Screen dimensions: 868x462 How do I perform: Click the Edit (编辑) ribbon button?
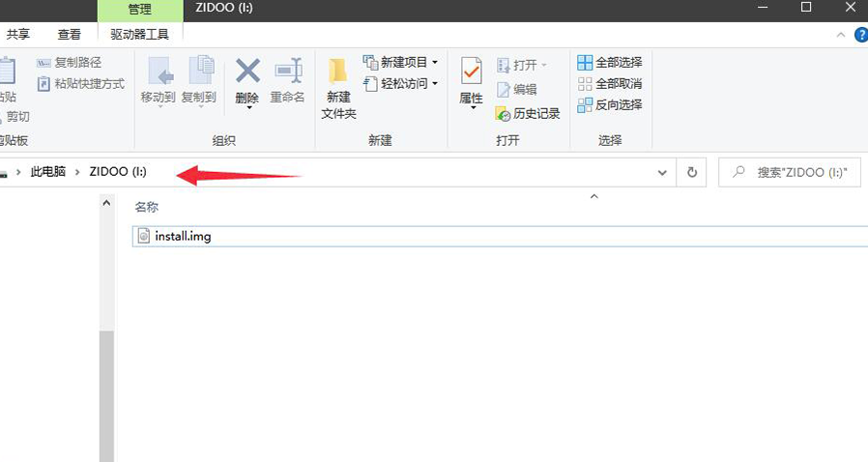pyautogui.click(x=517, y=89)
